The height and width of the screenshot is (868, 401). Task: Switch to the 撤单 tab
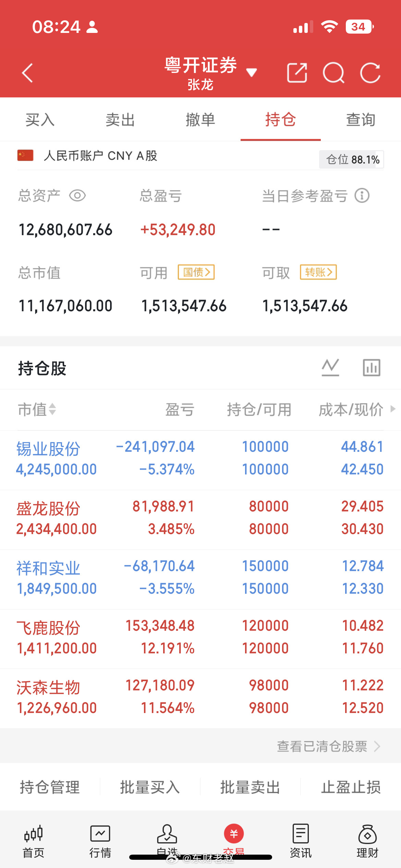click(200, 120)
